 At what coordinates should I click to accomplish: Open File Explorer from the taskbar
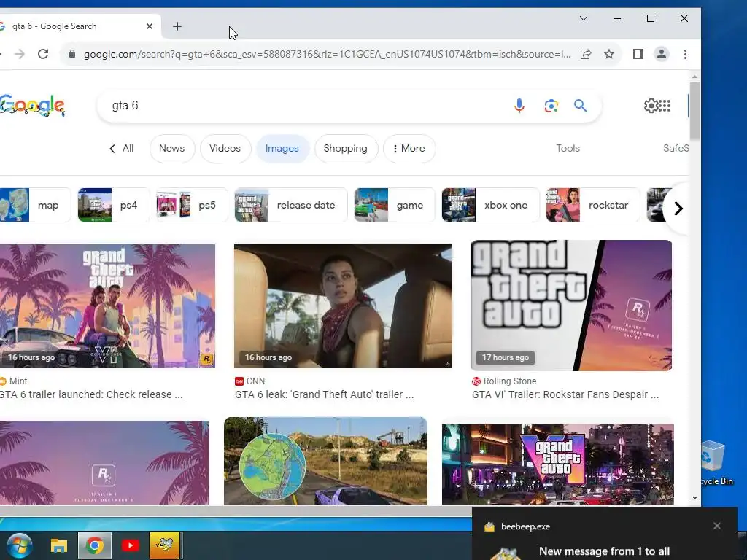59,545
